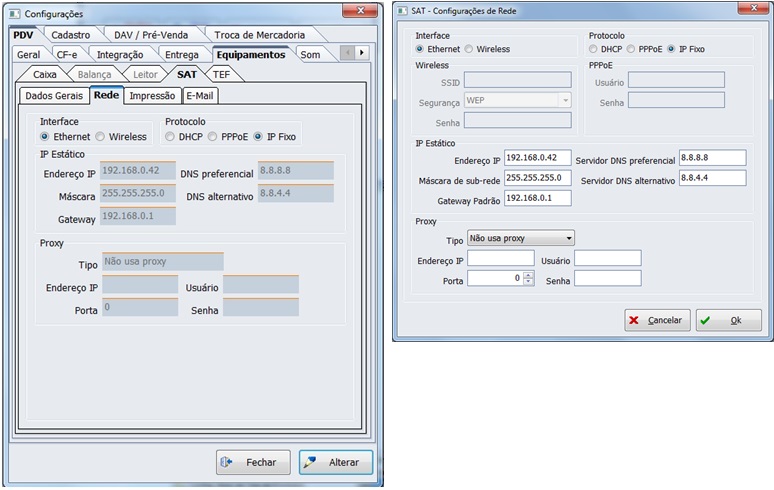Switch to Dados Gerais tab
The image size is (774, 490).
coord(53,95)
